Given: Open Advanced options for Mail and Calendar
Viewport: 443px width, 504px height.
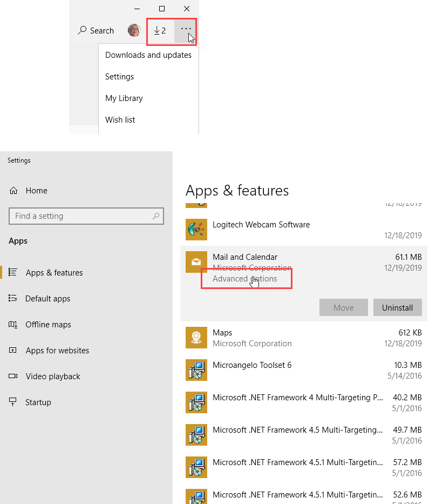Looking at the screenshot, I should coord(244,279).
